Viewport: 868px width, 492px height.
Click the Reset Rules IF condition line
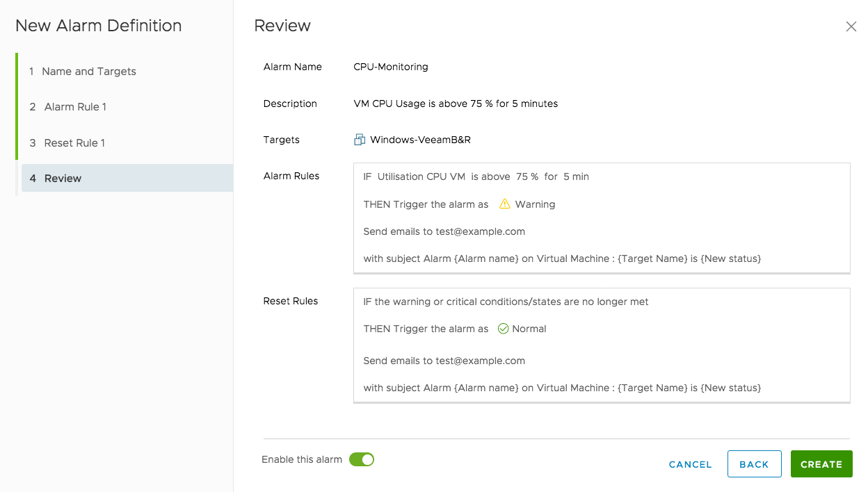(x=506, y=302)
